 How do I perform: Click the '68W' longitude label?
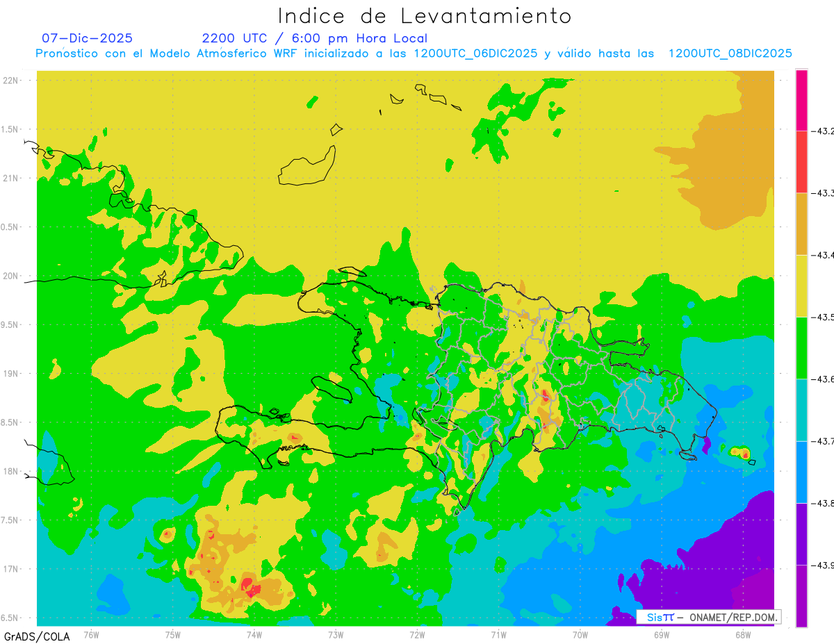pos(743,634)
